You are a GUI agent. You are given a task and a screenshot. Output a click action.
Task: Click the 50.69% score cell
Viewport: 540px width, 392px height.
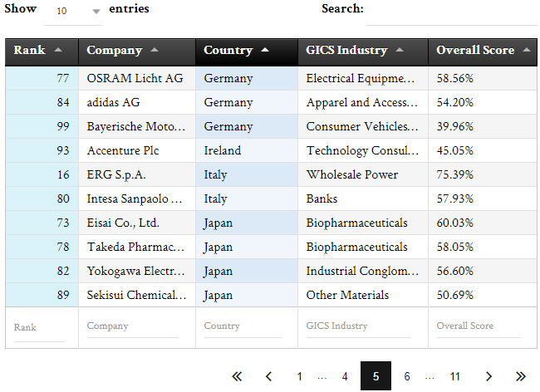point(483,295)
